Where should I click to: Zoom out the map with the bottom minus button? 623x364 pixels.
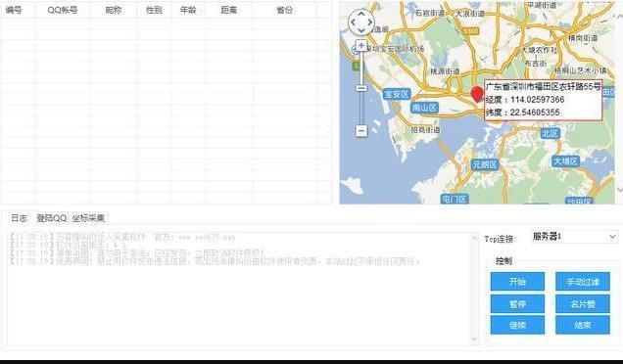(x=361, y=130)
